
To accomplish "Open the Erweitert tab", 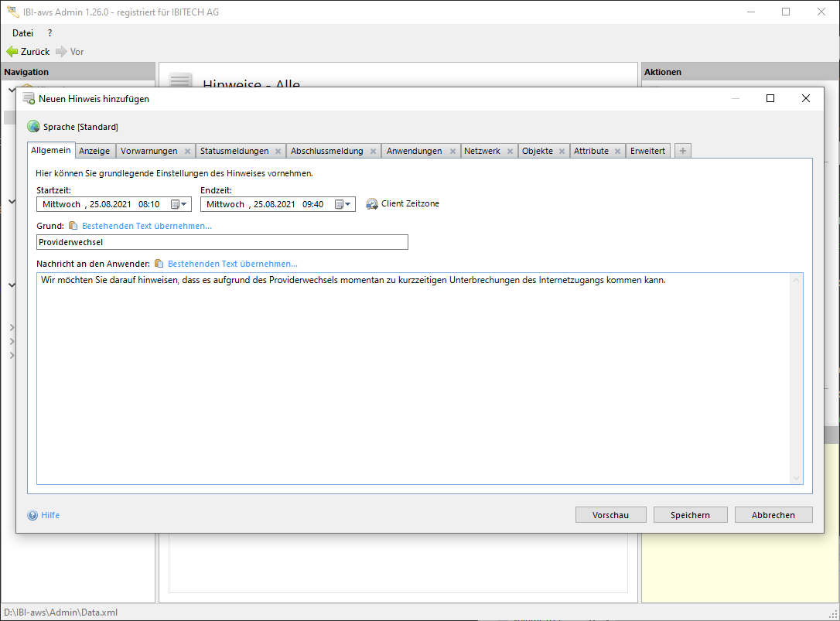I will coord(647,151).
